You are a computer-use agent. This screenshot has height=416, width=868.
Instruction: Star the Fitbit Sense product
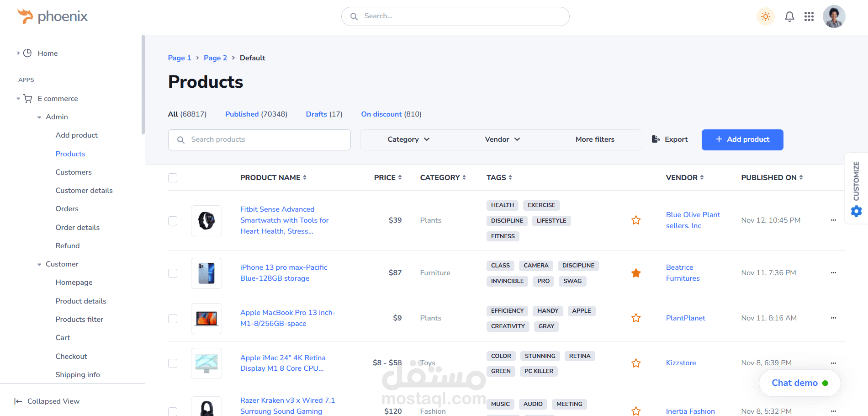(x=636, y=220)
